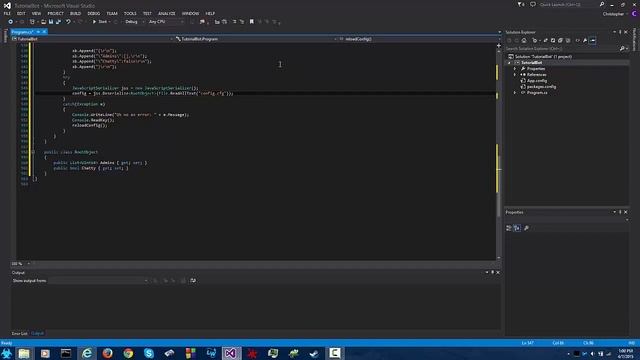Viewport: 640px width, 360px height.
Task: Select Solution 'TutorialBot' root node
Action: coord(543,57)
